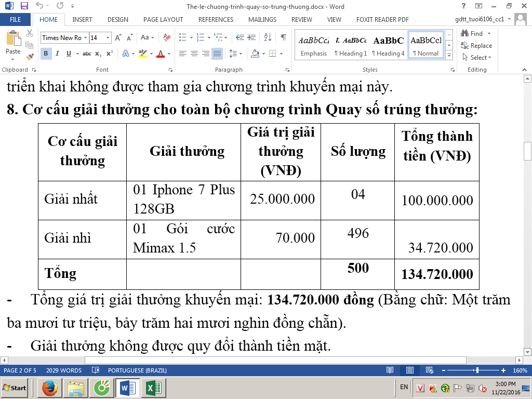This screenshot has height=399, width=532.
Task: Click the zoom slider handle
Action: point(477,370)
